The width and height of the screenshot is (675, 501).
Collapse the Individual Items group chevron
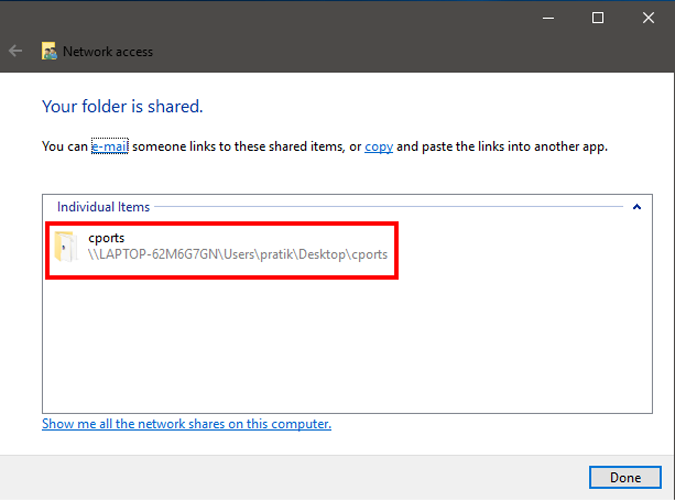tap(637, 207)
